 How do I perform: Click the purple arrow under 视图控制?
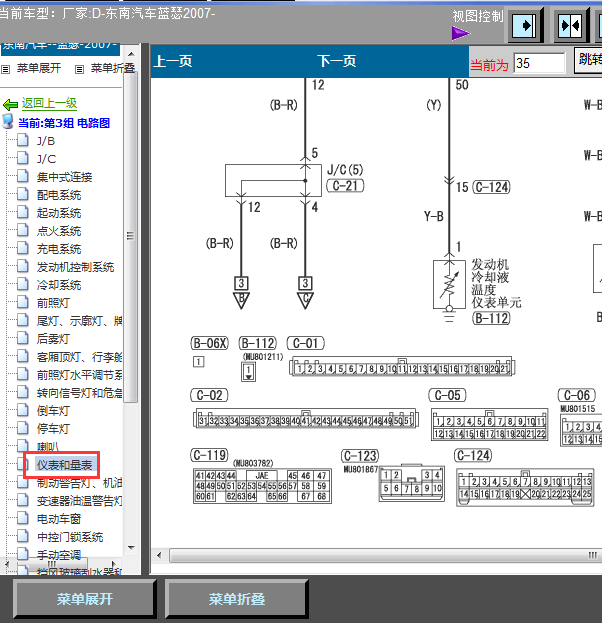(x=460, y=33)
